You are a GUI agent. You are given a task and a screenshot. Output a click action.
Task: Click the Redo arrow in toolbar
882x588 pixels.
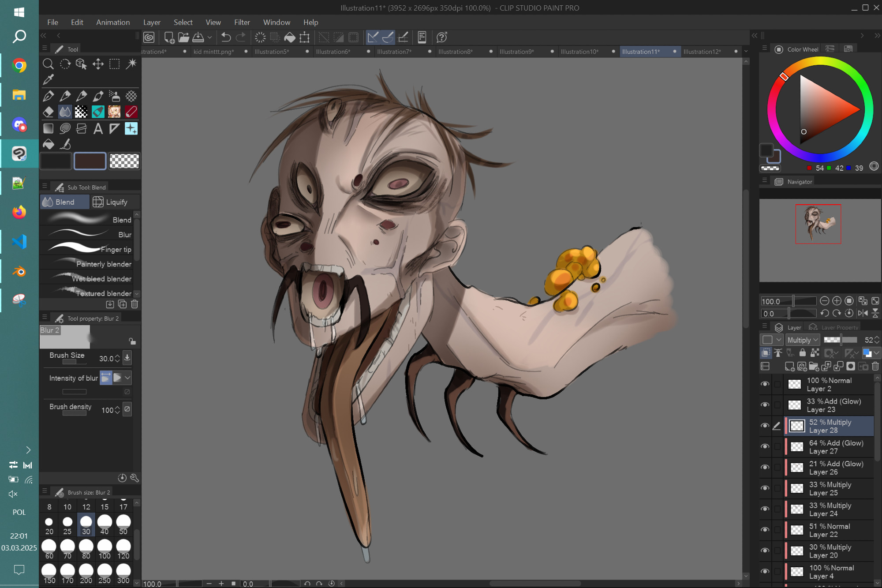click(x=241, y=37)
